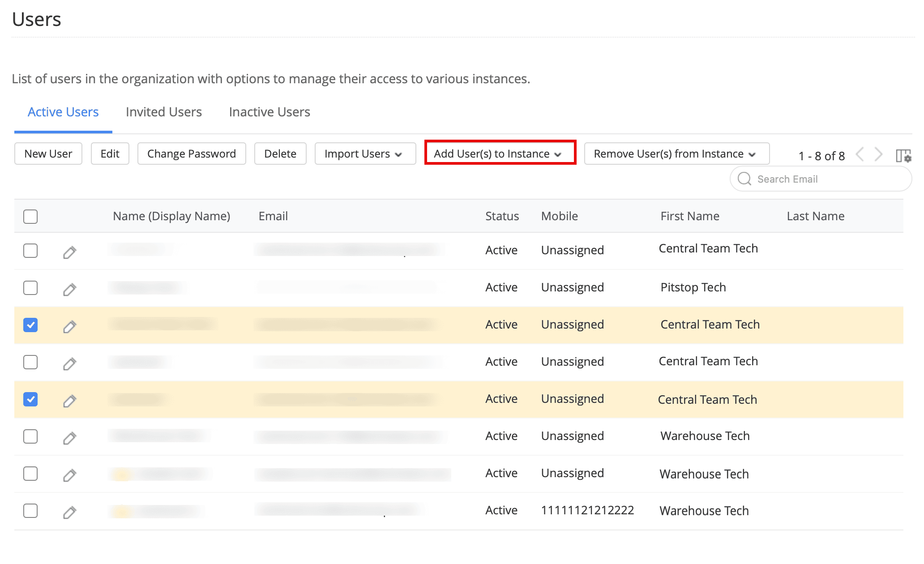Click the pencil icon in the first highlighted row
The height and width of the screenshot is (564, 924).
point(69,326)
